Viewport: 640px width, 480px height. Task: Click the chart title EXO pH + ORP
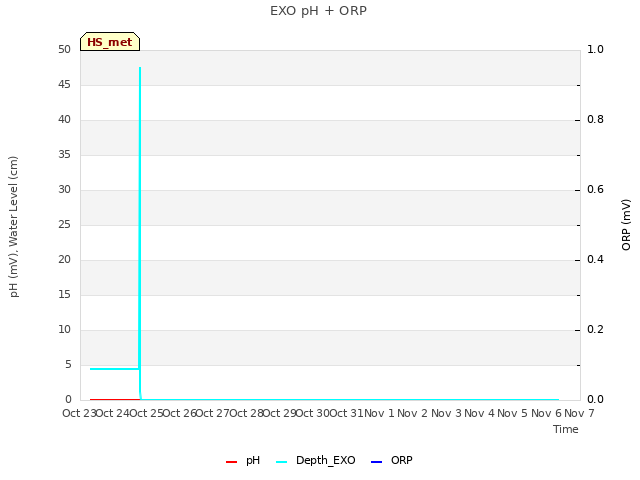click(x=318, y=11)
